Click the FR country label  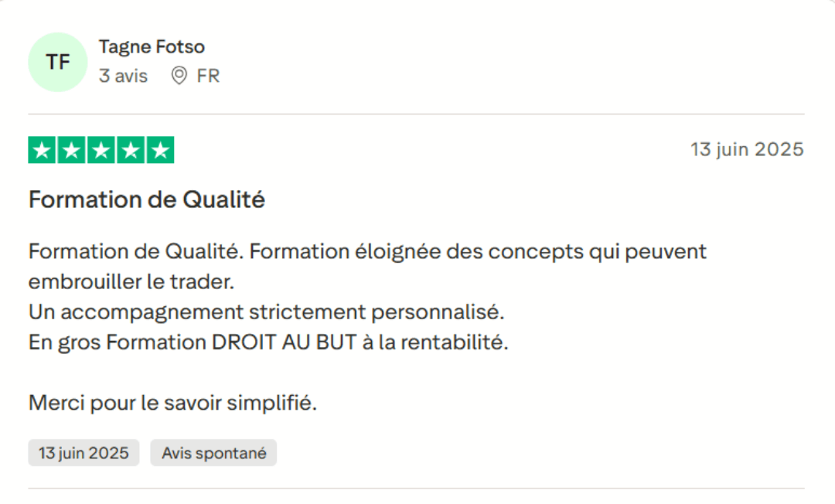point(208,77)
